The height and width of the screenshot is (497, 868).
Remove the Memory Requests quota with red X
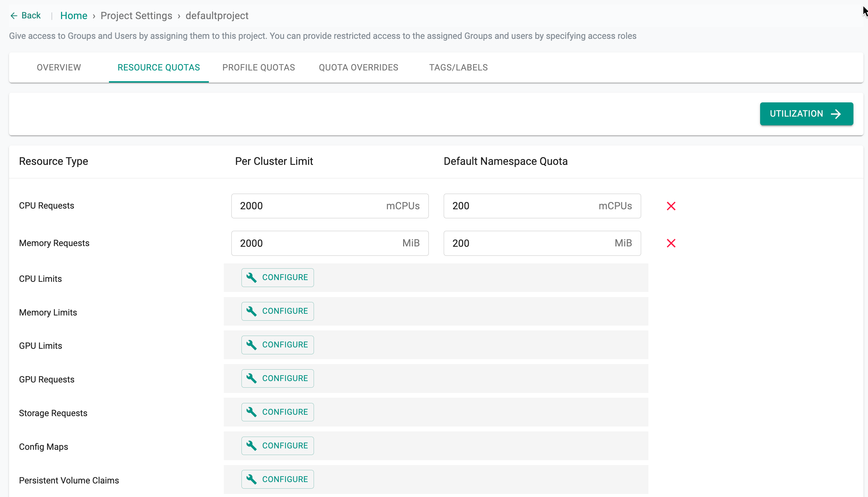(x=671, y=243)
